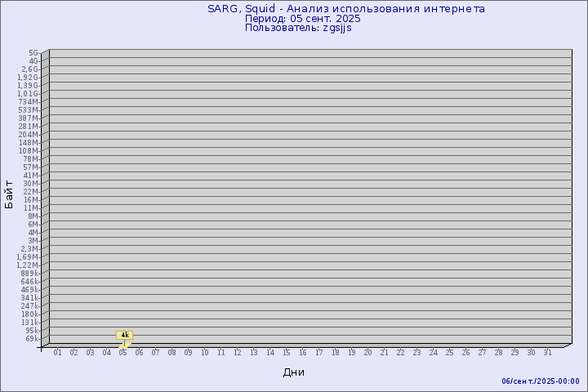
Task: Select day 05 on the horizontal axis
Action: [x=122, y=353]
